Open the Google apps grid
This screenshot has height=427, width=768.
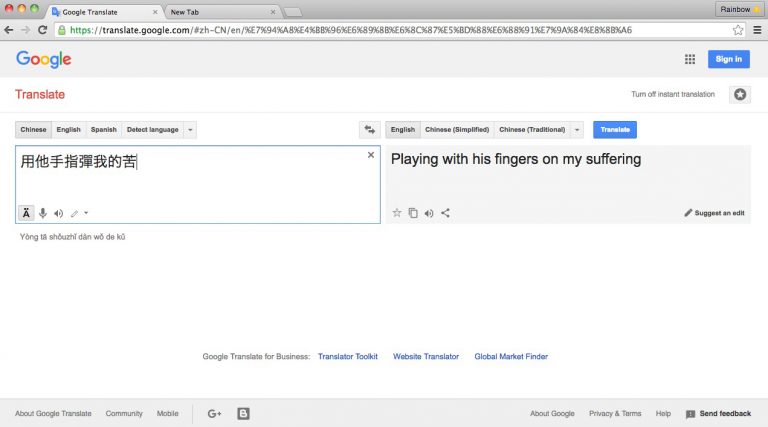689,59
